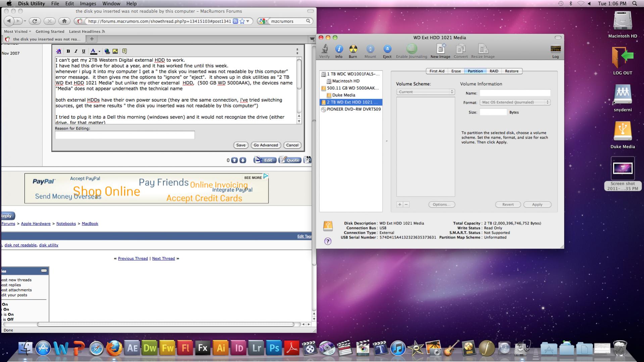Image resolution: width=644 pixels, height=362 pixels.
Task: Open the Next Thread link
Action: tap(163, 259)
